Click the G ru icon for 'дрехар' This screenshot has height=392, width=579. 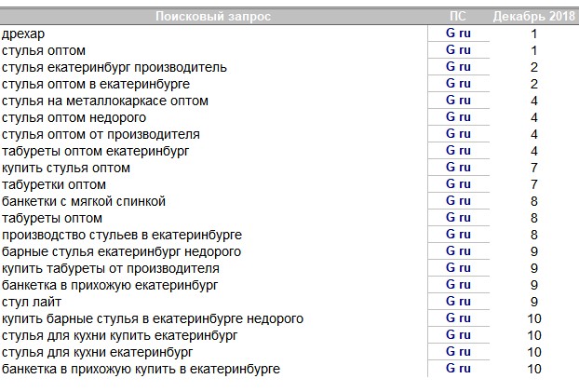click(458, 34)
